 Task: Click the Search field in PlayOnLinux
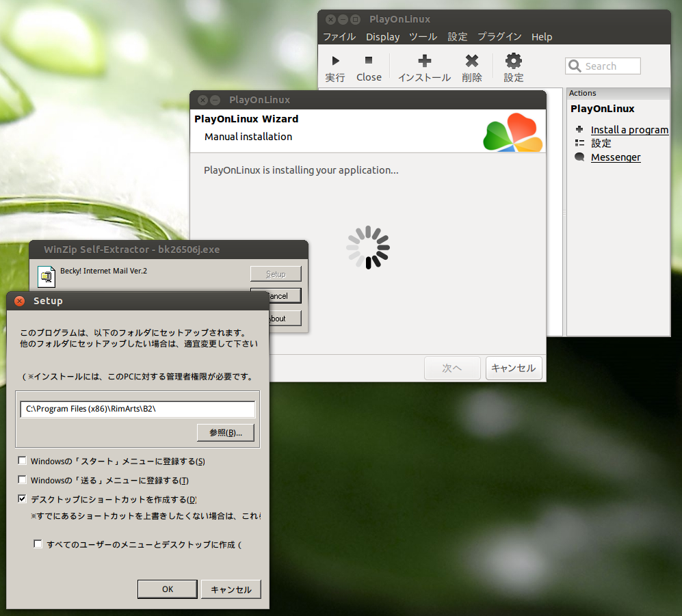603,66
